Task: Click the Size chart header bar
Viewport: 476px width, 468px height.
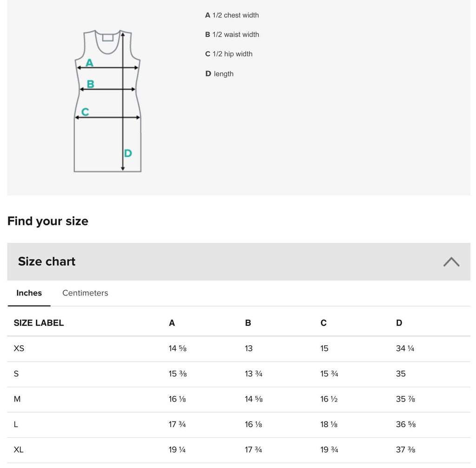Action: [238, 262]
